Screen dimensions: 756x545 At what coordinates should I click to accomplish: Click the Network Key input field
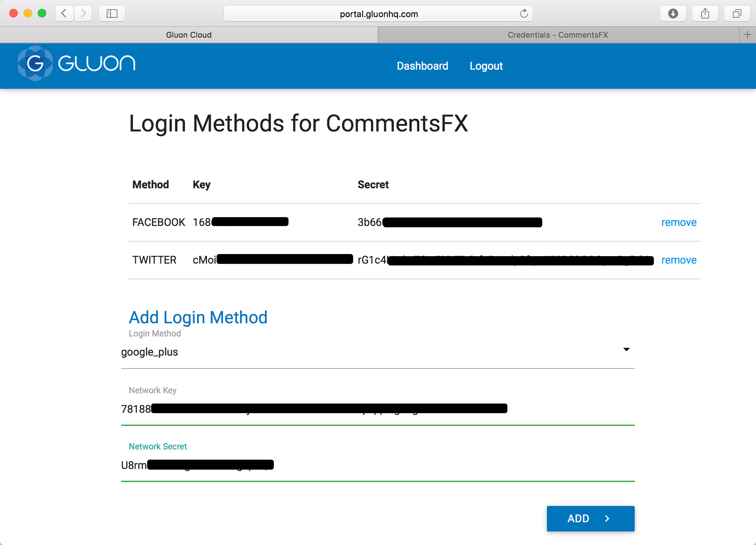pyautogui.click(x=378, y=409)
